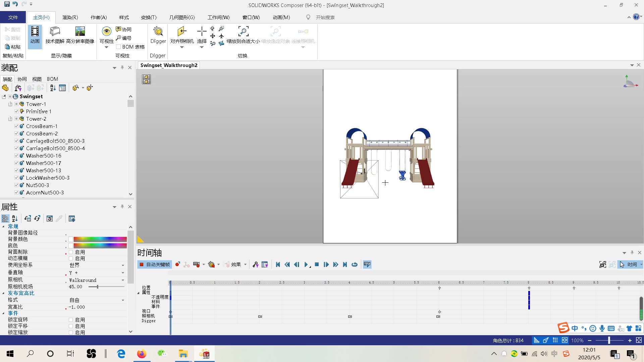Click the animation mode film icon in viewport
The image size is (644, 362).
[146, 79]
